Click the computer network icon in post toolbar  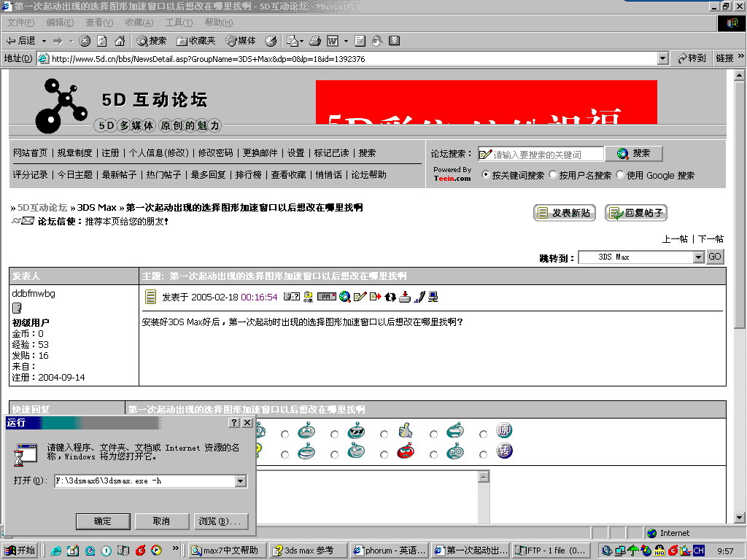click(433, 297)
